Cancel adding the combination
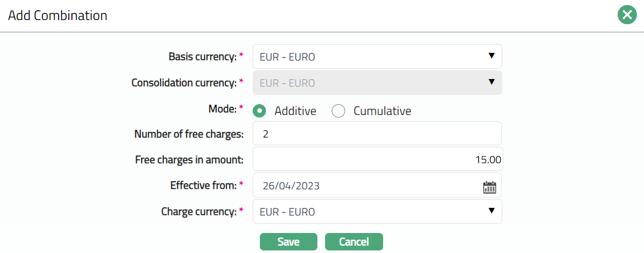 pos(354,242)
